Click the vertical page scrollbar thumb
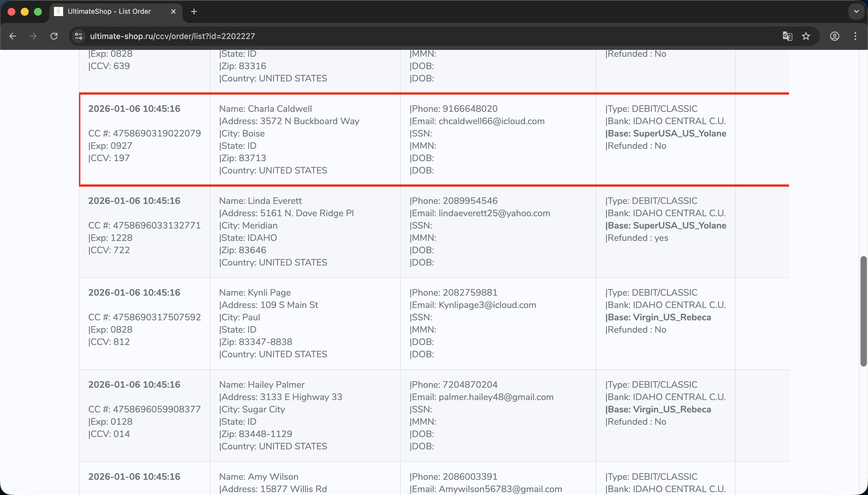 pos(863,311)
